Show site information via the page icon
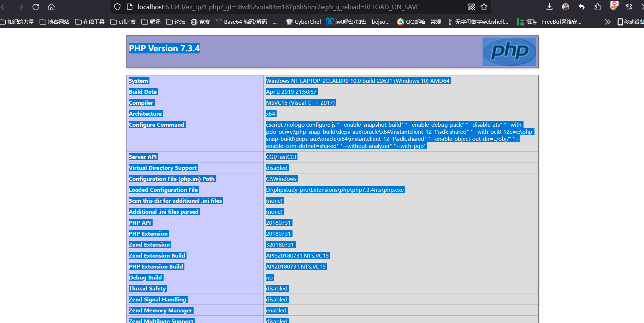The height and width of the screenshot is (323, 644). click(129, 7)
